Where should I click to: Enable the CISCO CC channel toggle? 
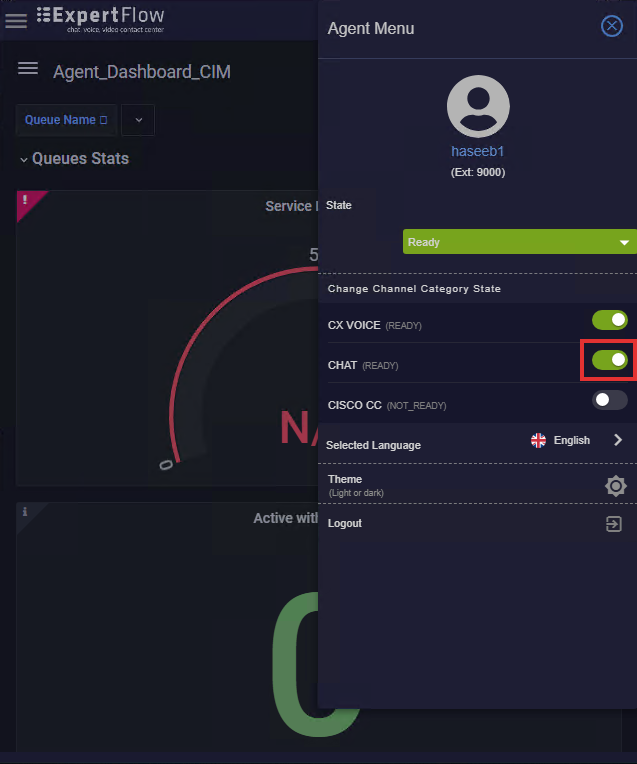pyautogui.click(x=609, y=400)
